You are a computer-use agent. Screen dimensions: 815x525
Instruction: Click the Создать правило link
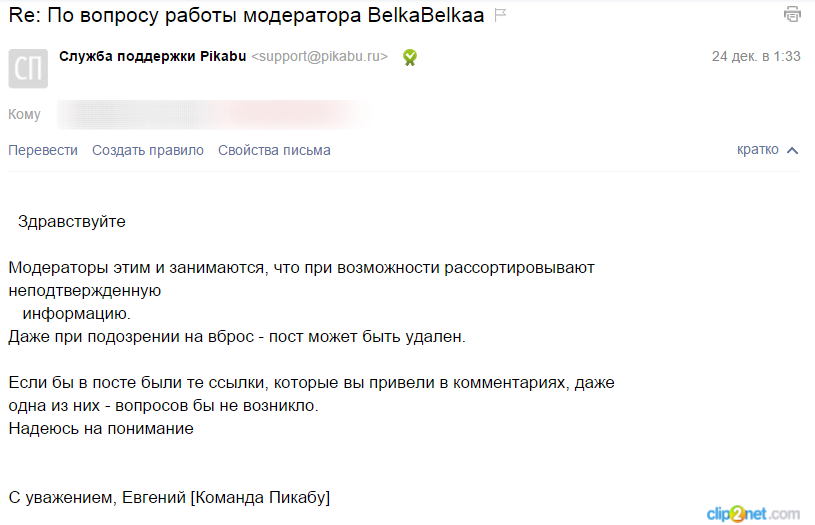point(148,150)
